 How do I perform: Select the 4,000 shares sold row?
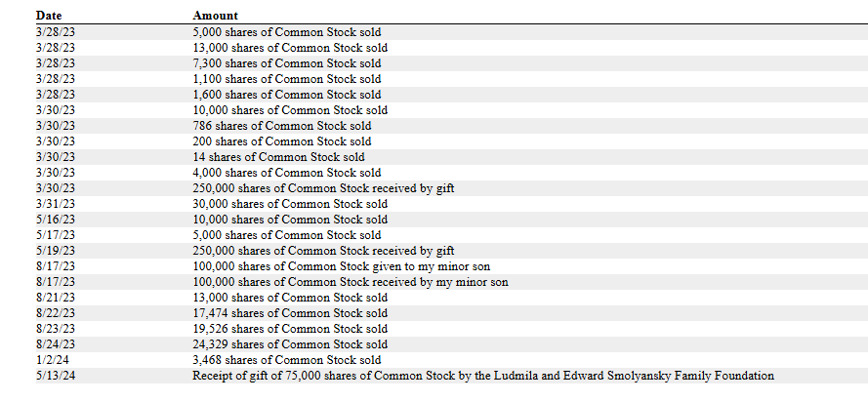pos(287,173)
